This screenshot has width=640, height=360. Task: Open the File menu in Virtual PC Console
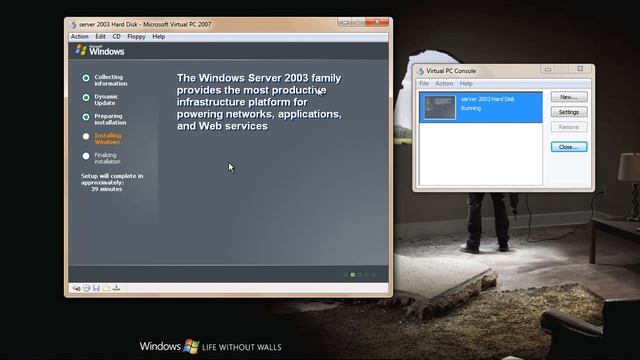pos(424,84)
